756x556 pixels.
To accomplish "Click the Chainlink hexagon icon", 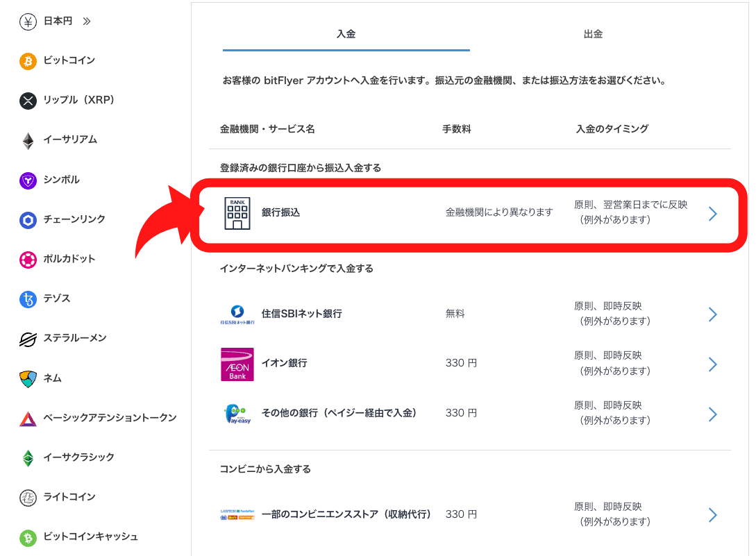I will [x=28, y=220].
